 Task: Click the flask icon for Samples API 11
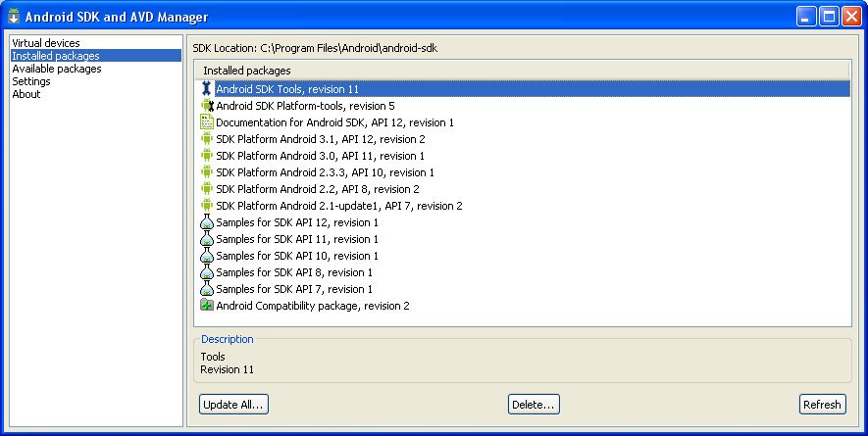pos(207,238)
